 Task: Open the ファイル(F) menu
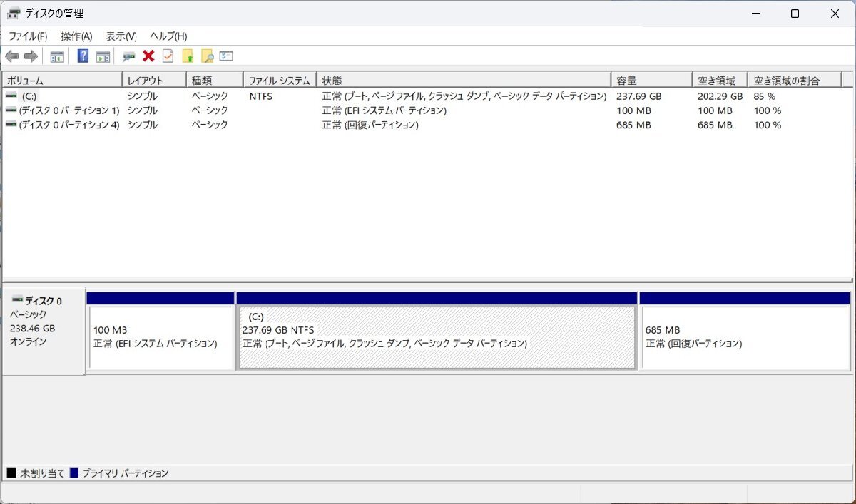(28, 36)
